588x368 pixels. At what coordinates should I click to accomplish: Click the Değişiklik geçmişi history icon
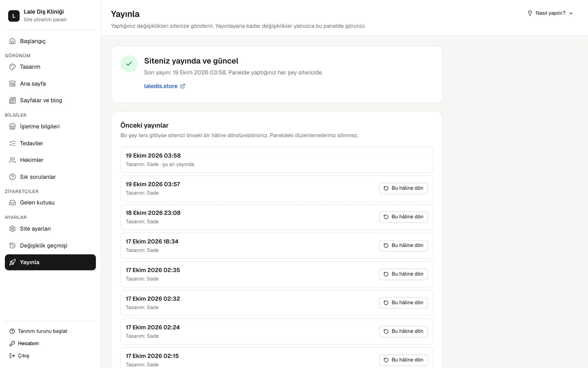(12, 245)
